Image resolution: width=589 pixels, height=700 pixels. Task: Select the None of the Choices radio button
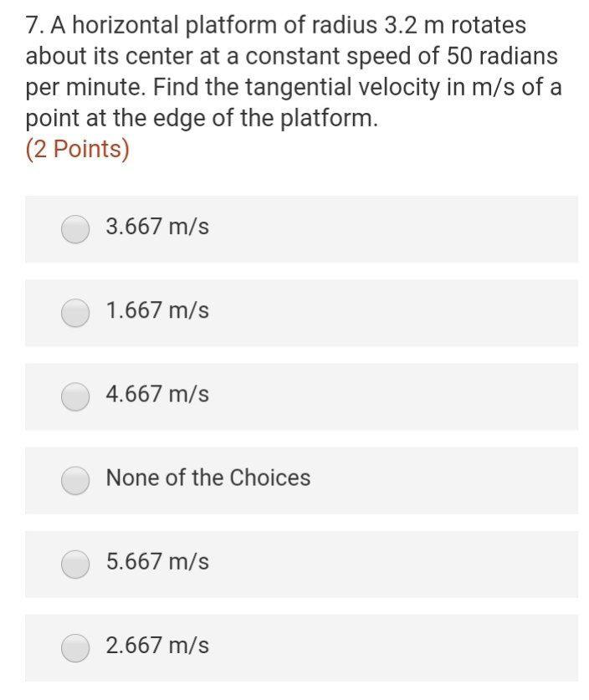[x=75, y=480]
